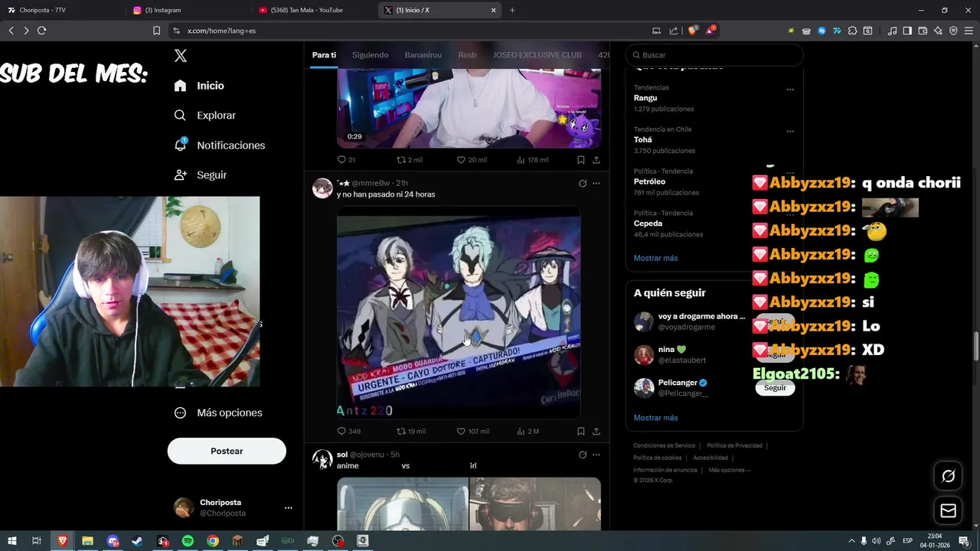Image resolution: width=980 pixels, height=551 pixels.
Task: Bookmark the post with 178 mil views
Action: 581,160
